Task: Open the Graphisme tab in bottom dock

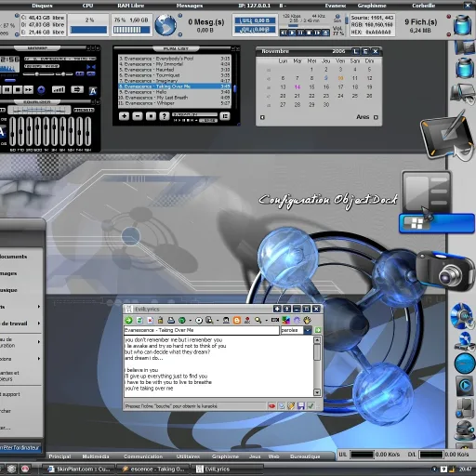Action: point(225,456)
